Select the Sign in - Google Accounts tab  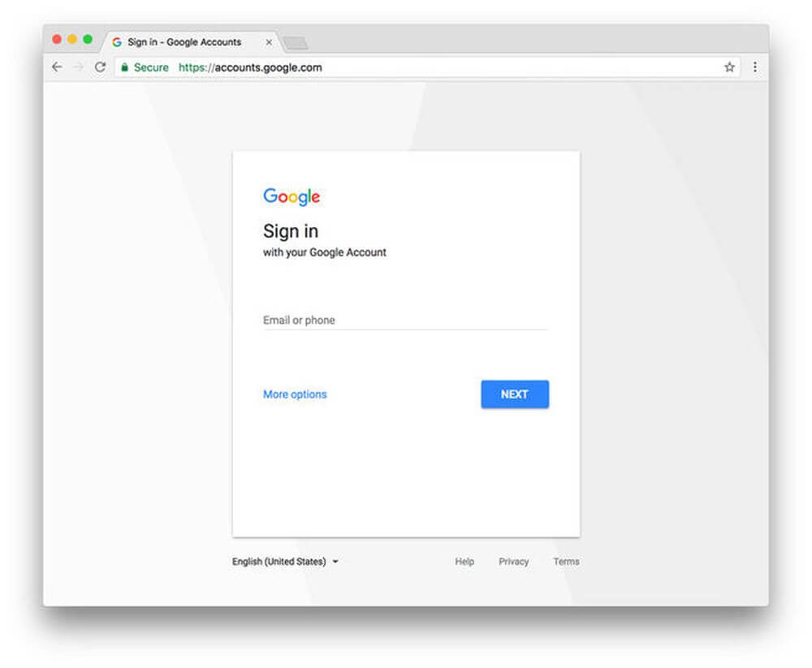pyautogui.click(x=184, y=42)
